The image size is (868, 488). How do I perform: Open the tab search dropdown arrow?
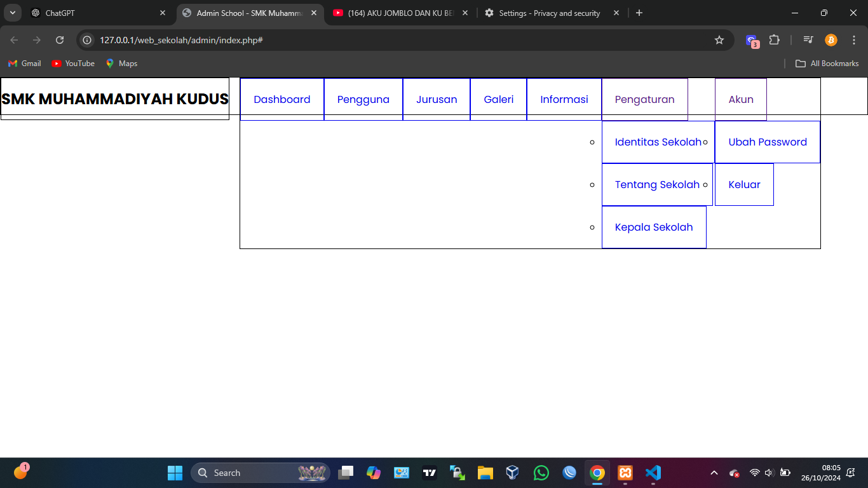12,13
